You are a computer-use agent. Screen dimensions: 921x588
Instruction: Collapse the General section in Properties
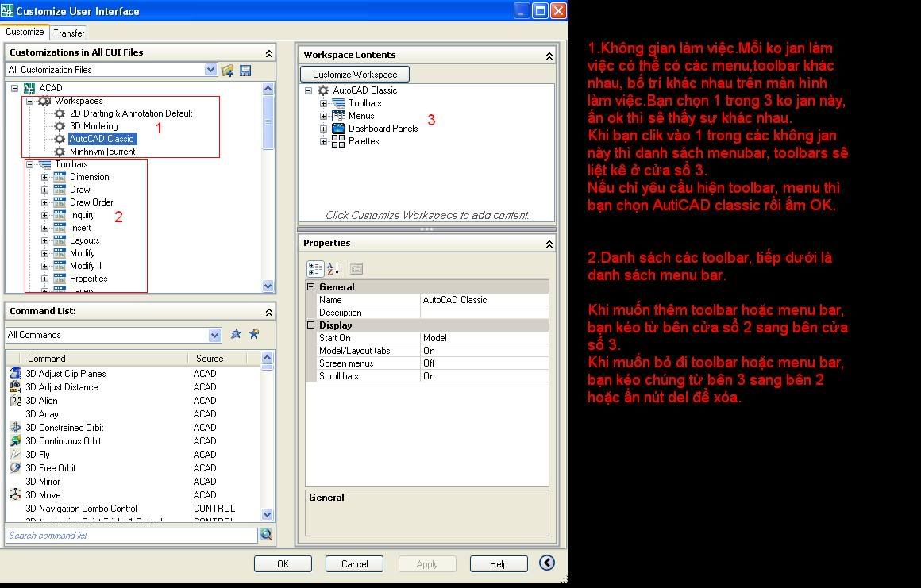pyautogui.click(x=311, y=287)
